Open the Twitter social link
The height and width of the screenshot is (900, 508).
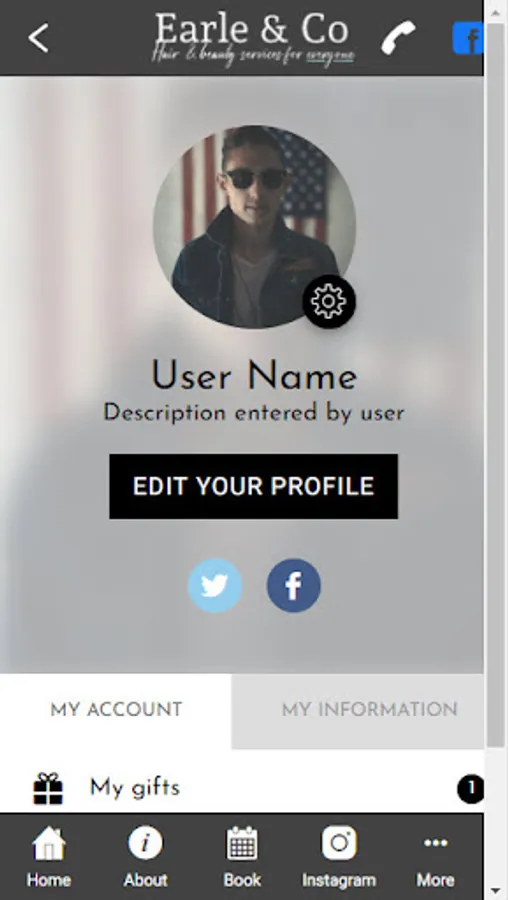(x=215, y=585)
